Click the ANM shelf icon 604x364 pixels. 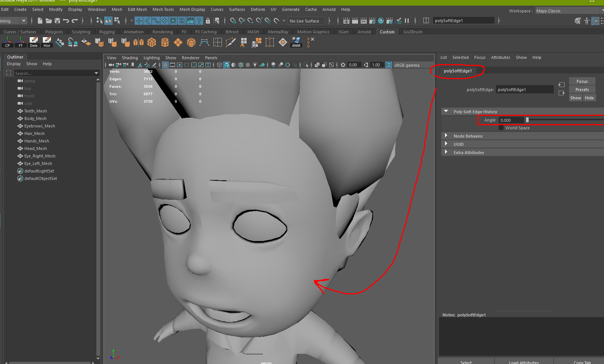296,42
